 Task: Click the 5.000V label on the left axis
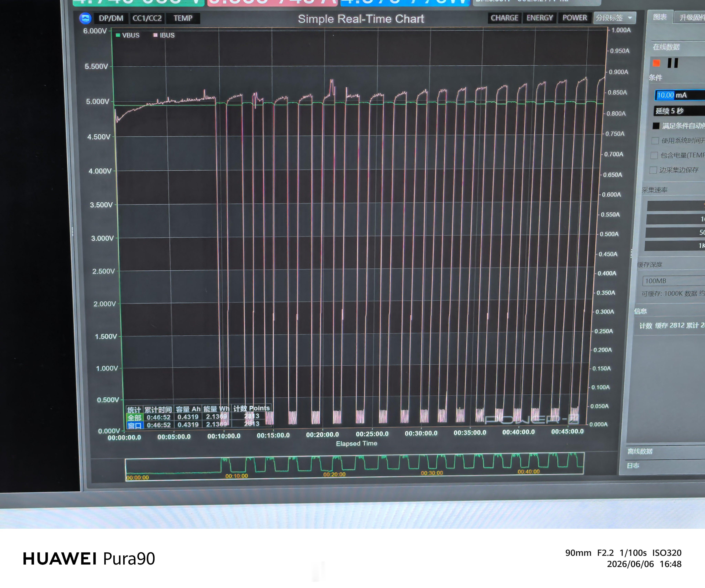98,101
